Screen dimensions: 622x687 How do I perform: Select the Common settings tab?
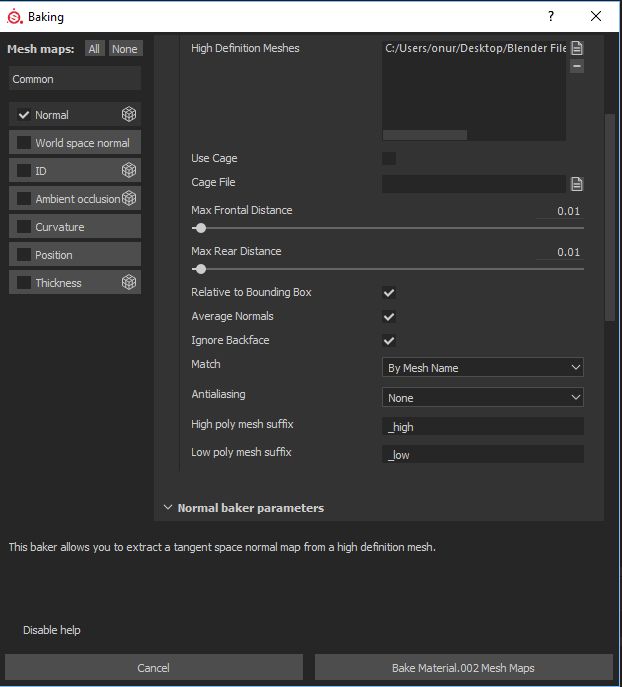tap(75, 79)
